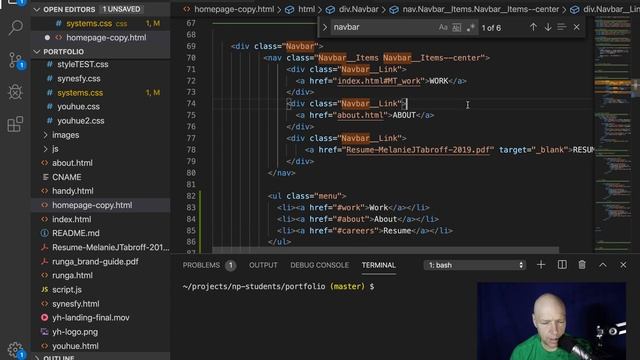Viewport: 640px width, 360px height.
Task: Switch to the DEBUG CONSOLE tab
Action: click(320, 265)
